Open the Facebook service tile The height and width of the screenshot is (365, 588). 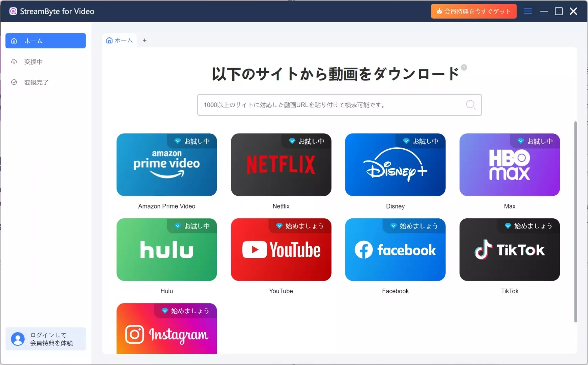(395, 249)
